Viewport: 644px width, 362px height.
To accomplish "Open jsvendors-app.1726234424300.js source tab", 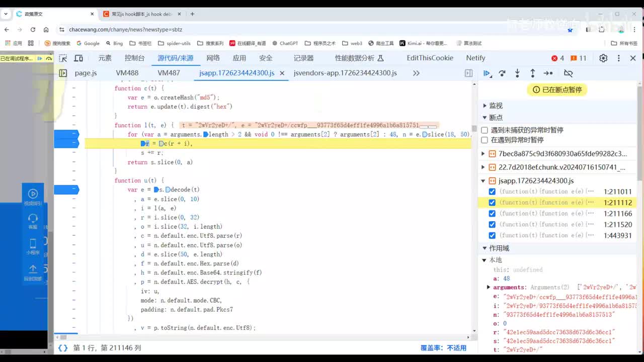I will [345, 73].
